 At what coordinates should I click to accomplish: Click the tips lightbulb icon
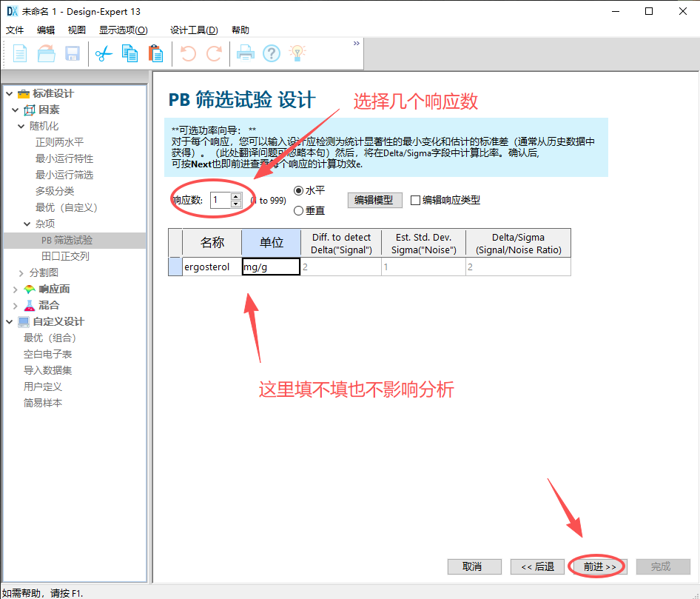click(x=299, y=53)
